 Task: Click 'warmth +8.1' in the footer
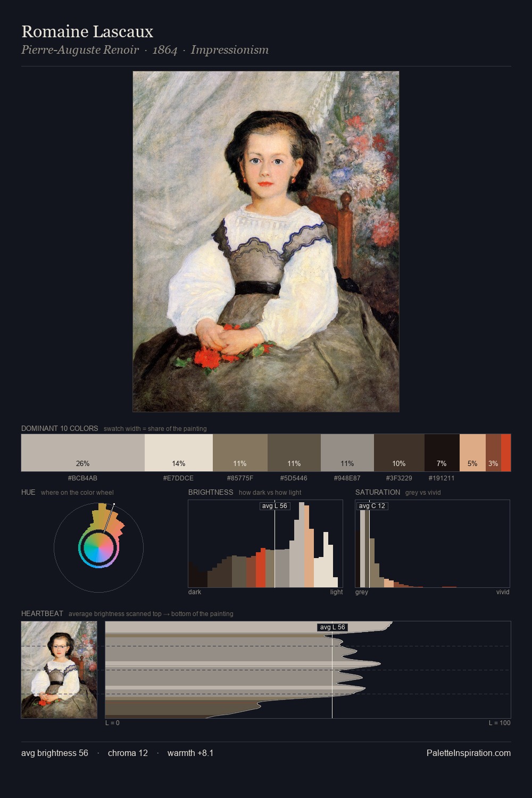point(190,753)
